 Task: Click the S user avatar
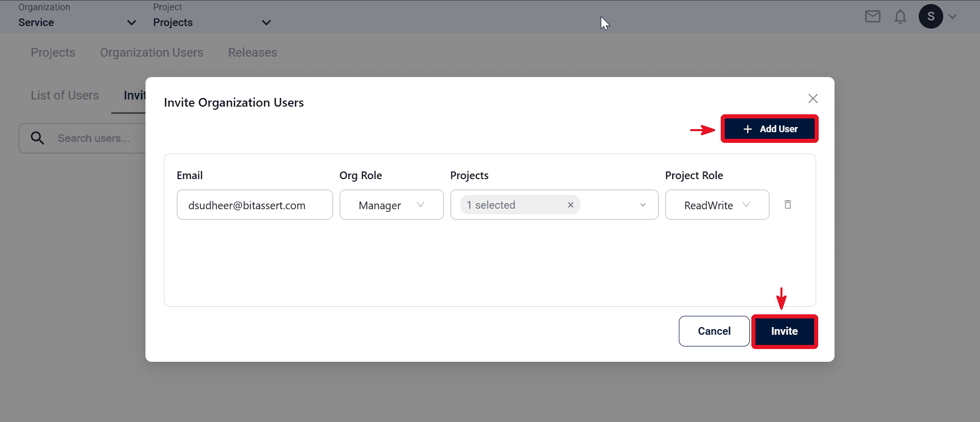click(930, 16)
